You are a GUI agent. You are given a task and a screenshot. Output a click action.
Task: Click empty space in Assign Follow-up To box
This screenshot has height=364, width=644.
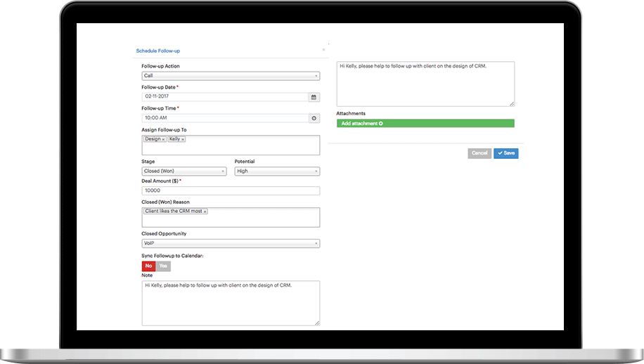click(253, 148)
